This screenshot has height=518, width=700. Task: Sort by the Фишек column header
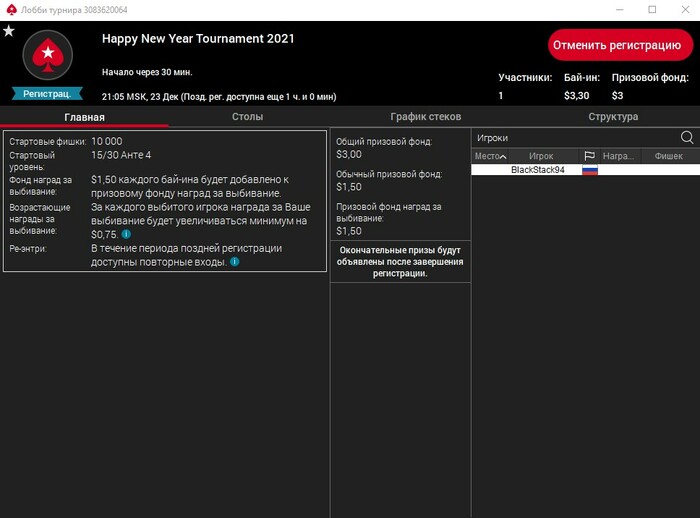pyautogui.click(x=668, y=156)
